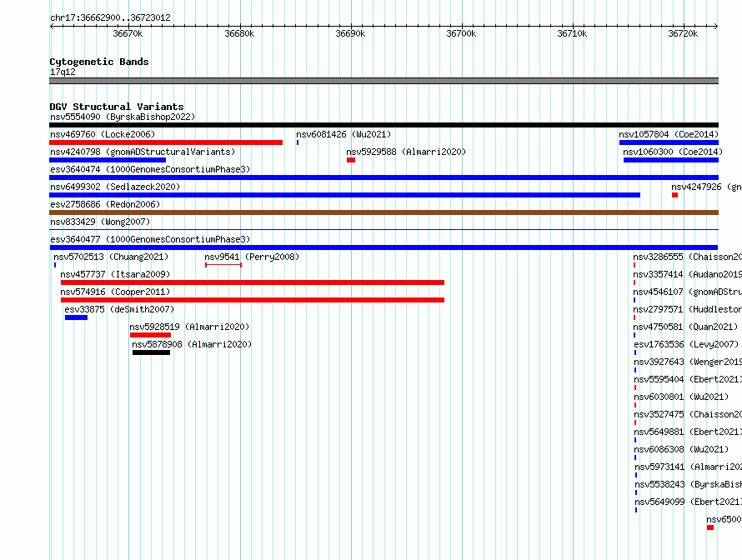Open nsv3286555 Chaisson label
This screenshot has width=742, height=560.
tap(687, 257)
